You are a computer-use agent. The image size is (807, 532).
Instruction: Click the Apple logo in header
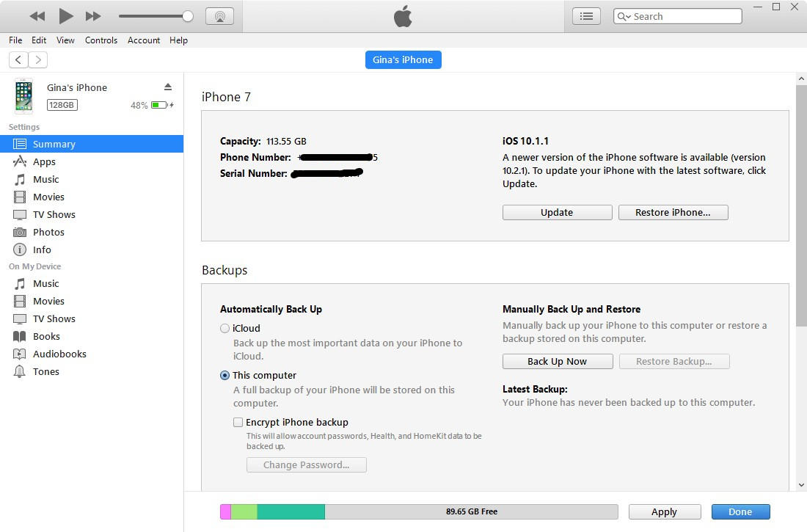tap(403, 16)
